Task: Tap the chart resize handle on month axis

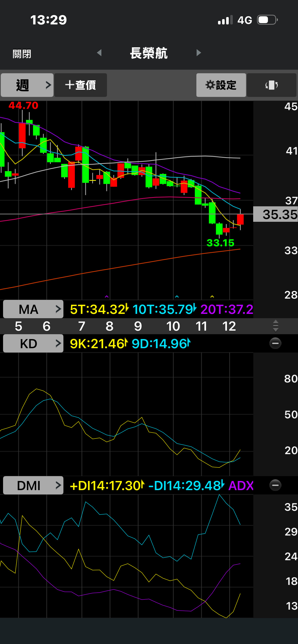Action: tap(276, 326)
